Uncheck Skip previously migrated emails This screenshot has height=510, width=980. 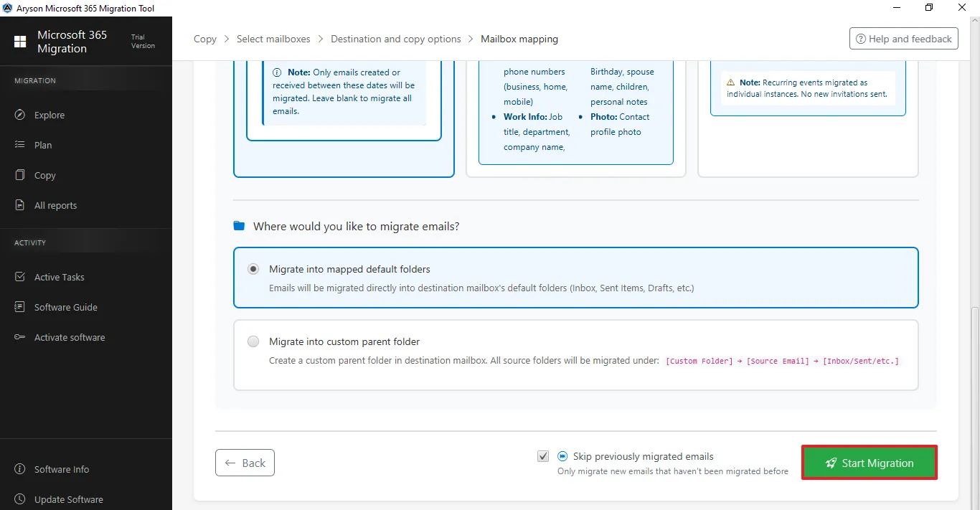click(543, 456)
